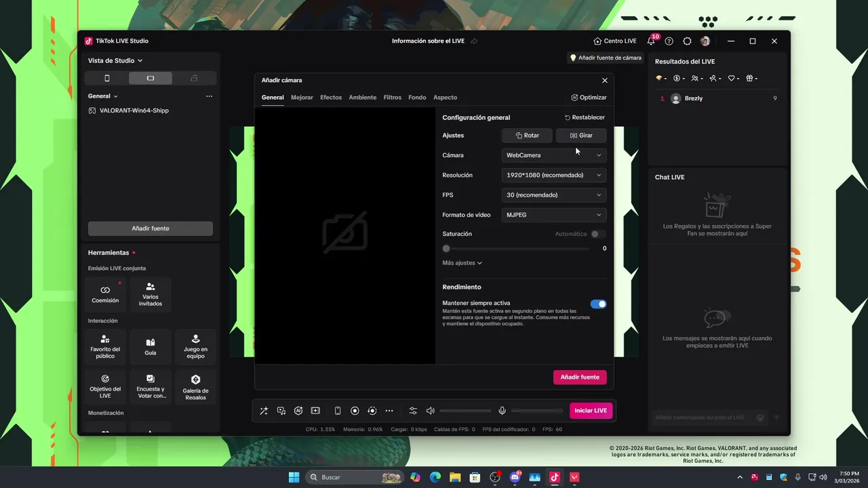Image resolution: width=868 pixels, height=488 pixels.
Task: Select the General tab in Añadir cámara
Action: point(273,98)
